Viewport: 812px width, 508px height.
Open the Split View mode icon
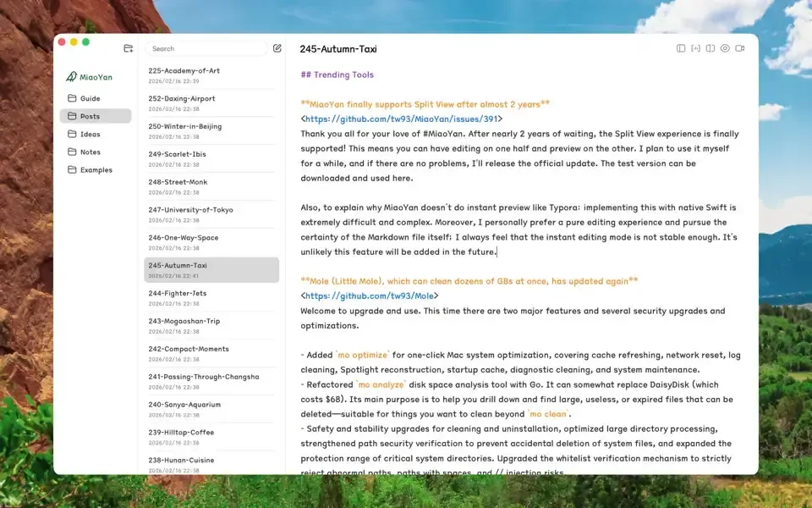pos(710,48)
